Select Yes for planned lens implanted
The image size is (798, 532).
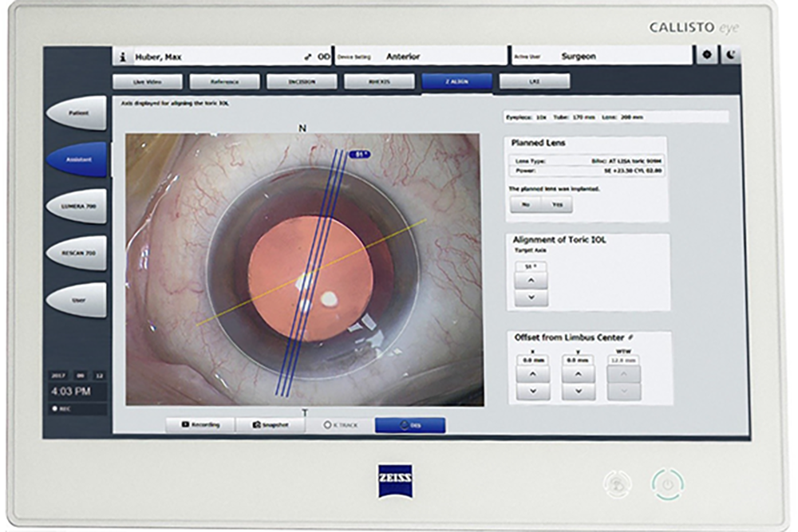[x=556, y=204]
